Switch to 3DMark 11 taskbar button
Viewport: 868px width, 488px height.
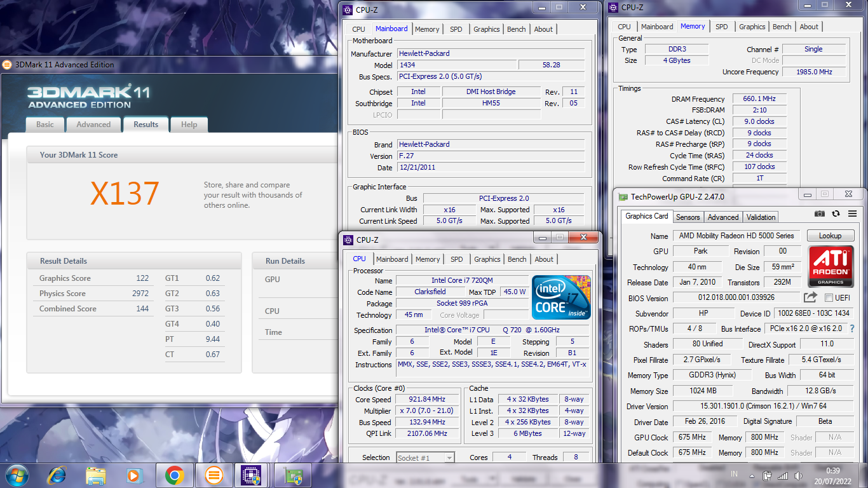(x=214, y=475)
